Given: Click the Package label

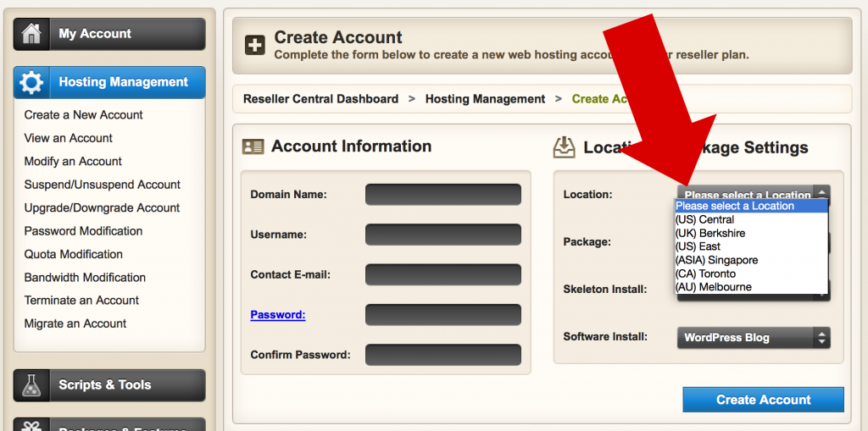Looking at the screenshot, I should coord(587,242).
